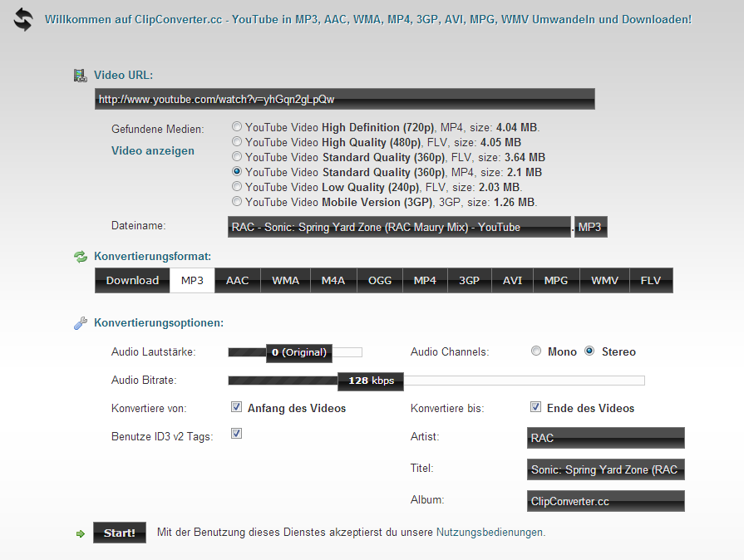Select High Definition (720p) MP4 option

point(238,127)
